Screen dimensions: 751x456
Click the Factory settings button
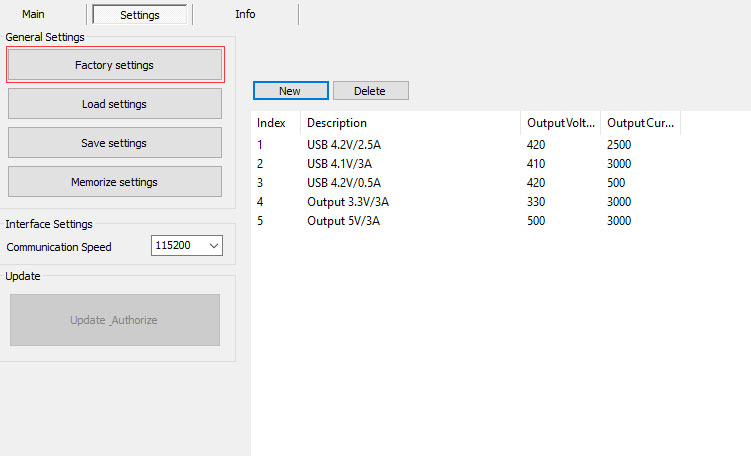point(114,65)
